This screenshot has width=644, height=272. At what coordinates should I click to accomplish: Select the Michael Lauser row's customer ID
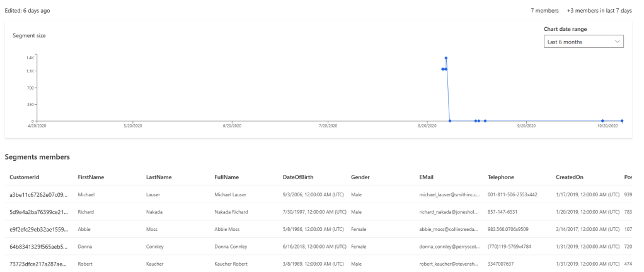(37, 195)
